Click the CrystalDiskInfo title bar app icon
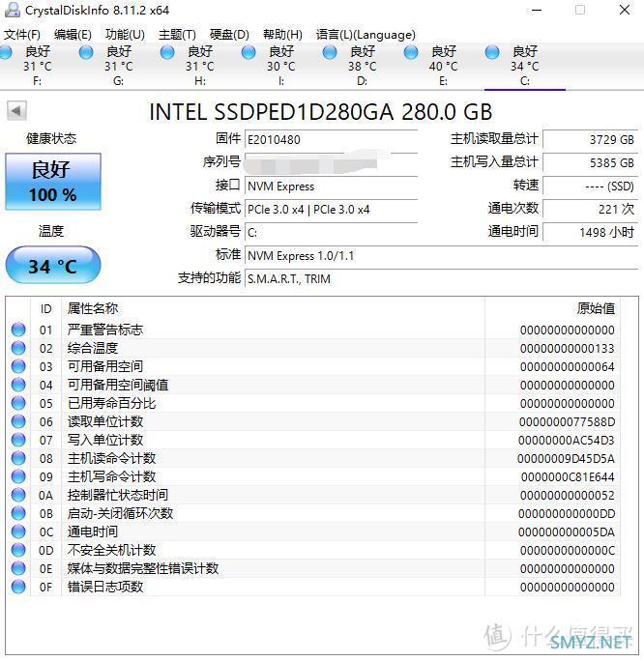The width and height of the screenshot is (644, 661). pyautogui.click(x=12, y=10)
